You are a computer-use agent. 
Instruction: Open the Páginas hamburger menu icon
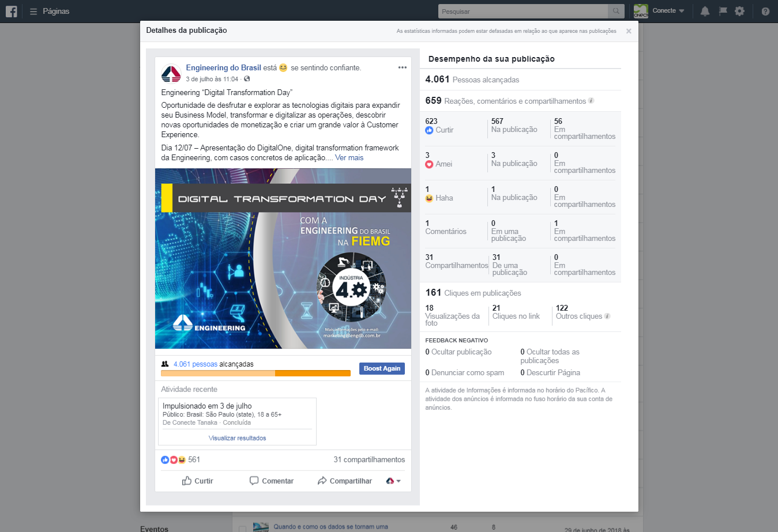(33, 12)
